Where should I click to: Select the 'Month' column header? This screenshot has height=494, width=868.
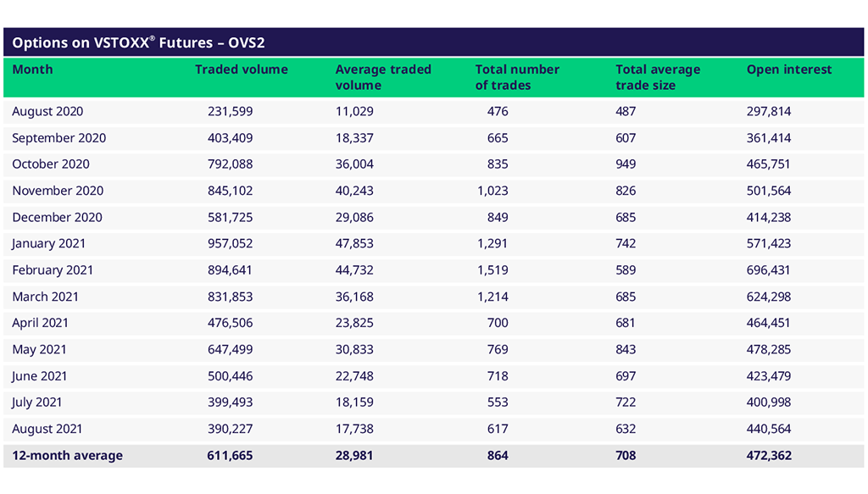[x=32, y=69]
